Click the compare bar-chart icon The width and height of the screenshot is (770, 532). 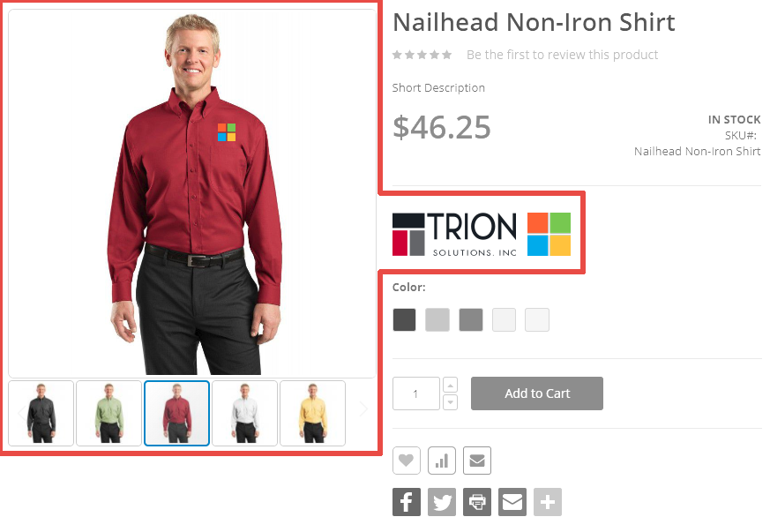click(442, 461)
